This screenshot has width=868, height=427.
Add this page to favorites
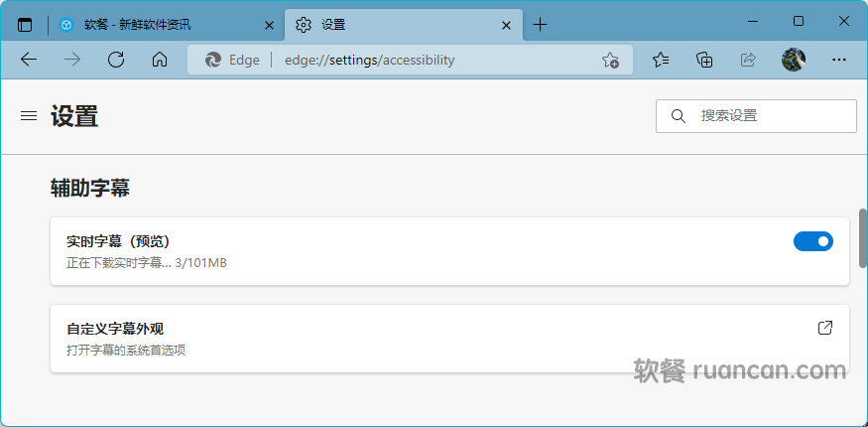610,60
